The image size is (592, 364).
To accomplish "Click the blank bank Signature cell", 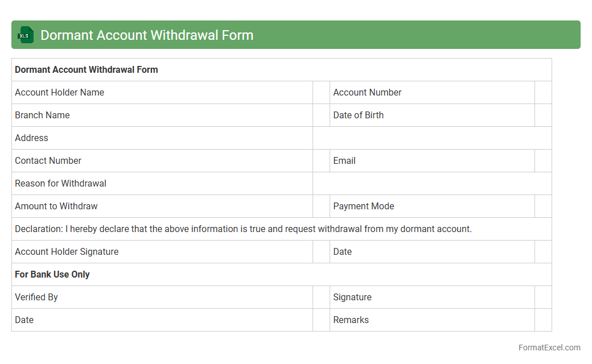I will click(543, 297).
